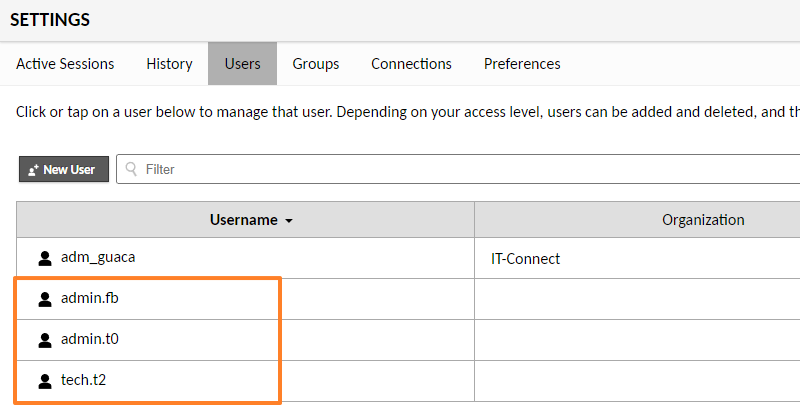The image size is (800, 406).
Task: Click the magnifier icon in the filter box
Action: [131, 170]
